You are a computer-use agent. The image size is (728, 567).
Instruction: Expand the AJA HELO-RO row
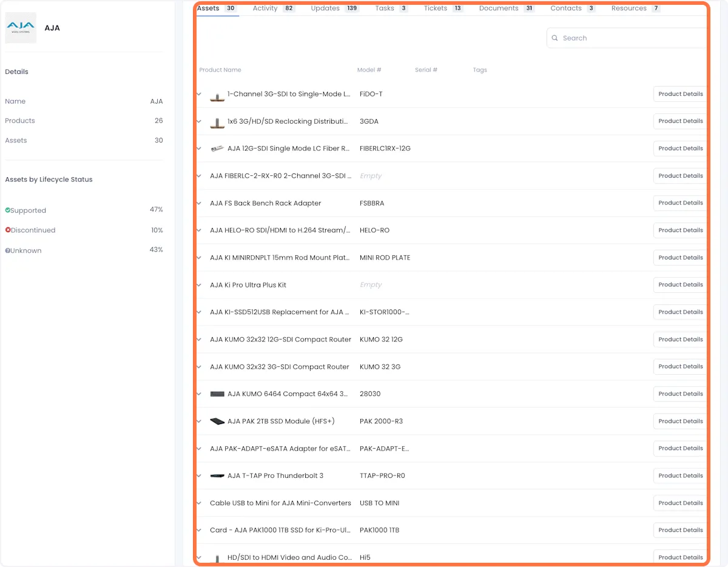click(x=199, y=230)
